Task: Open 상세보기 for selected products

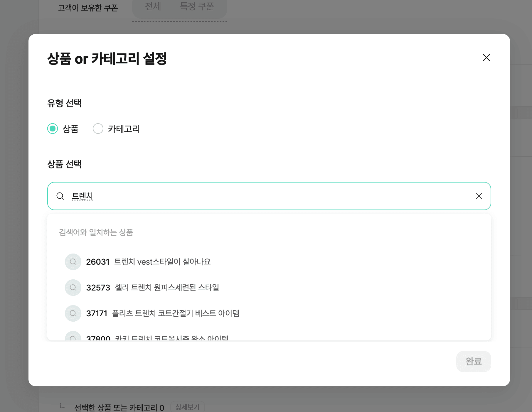Action: (188, 407)
